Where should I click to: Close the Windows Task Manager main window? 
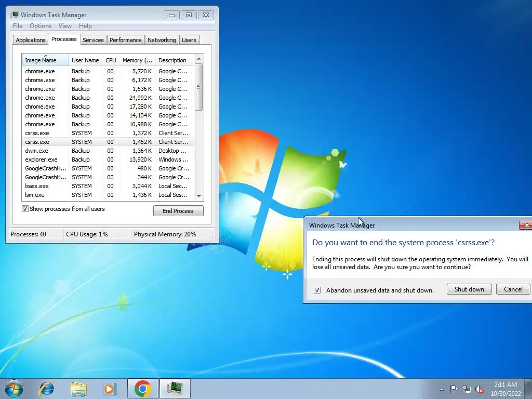(x=206, y=15)
